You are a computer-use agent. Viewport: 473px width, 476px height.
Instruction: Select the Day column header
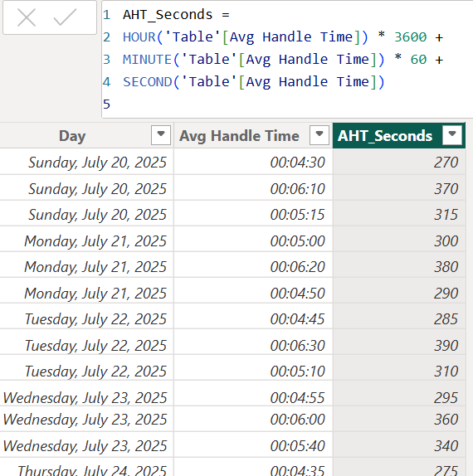tap(72, 136)
